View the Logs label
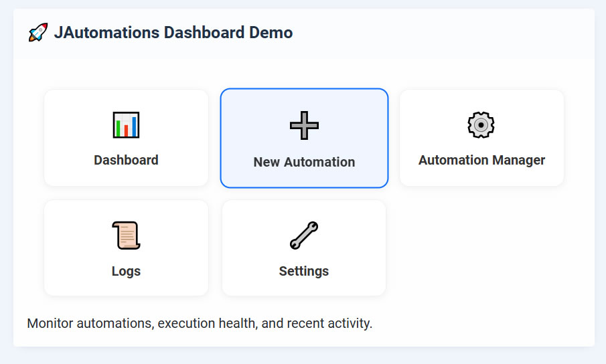This screenshot has height=364, width=606. (126, 272)
